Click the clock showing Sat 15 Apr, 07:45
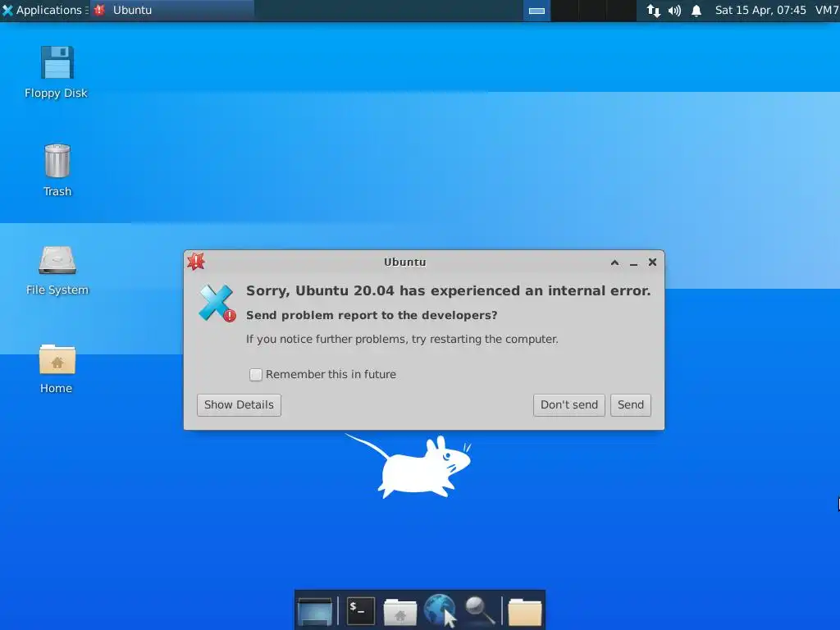This screenshot has width=840, height=630. (x=760, y=10)
